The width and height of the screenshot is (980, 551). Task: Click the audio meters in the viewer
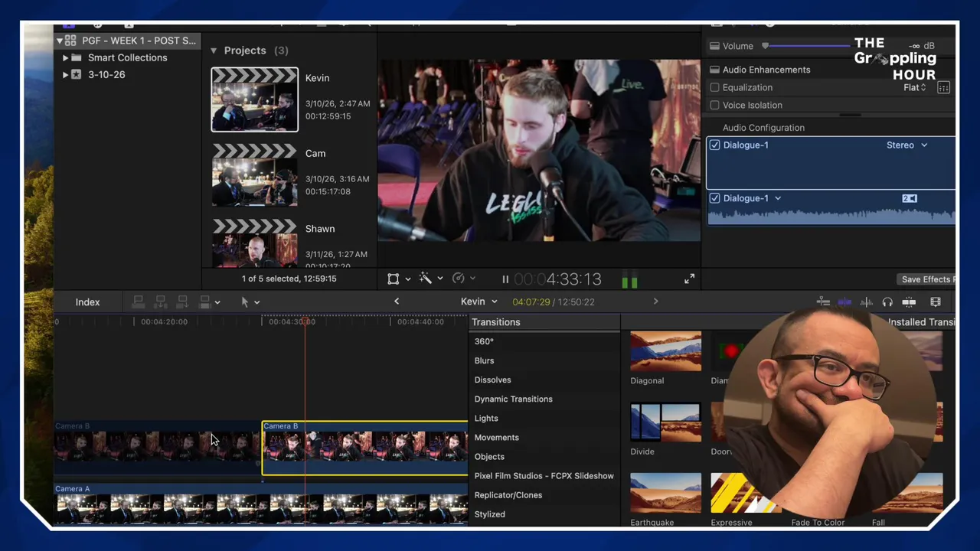tap(629, 280)
